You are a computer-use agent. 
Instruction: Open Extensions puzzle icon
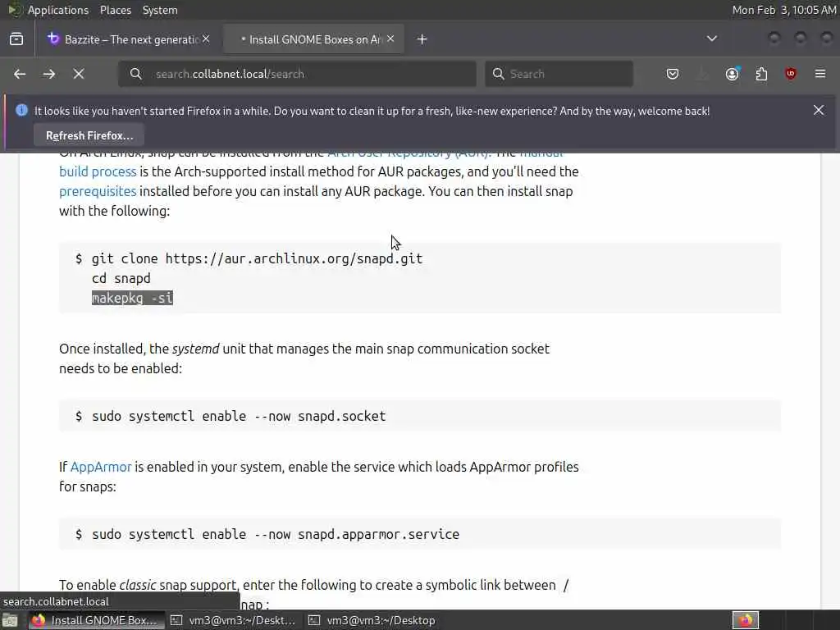[761, 74]
